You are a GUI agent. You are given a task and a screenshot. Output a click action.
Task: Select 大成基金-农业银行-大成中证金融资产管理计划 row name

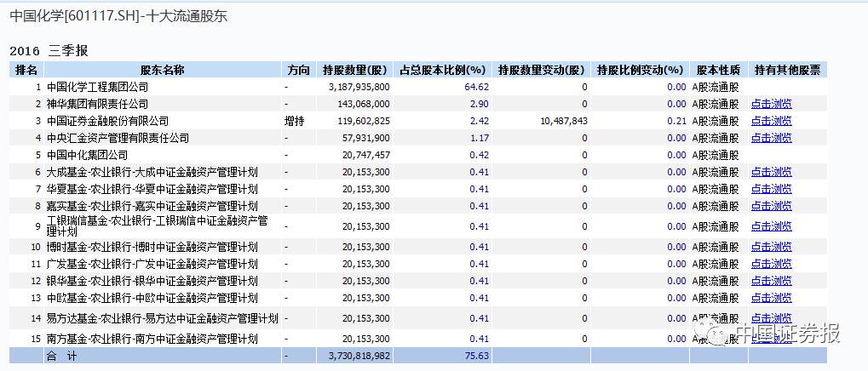click(x=152, y=172)
